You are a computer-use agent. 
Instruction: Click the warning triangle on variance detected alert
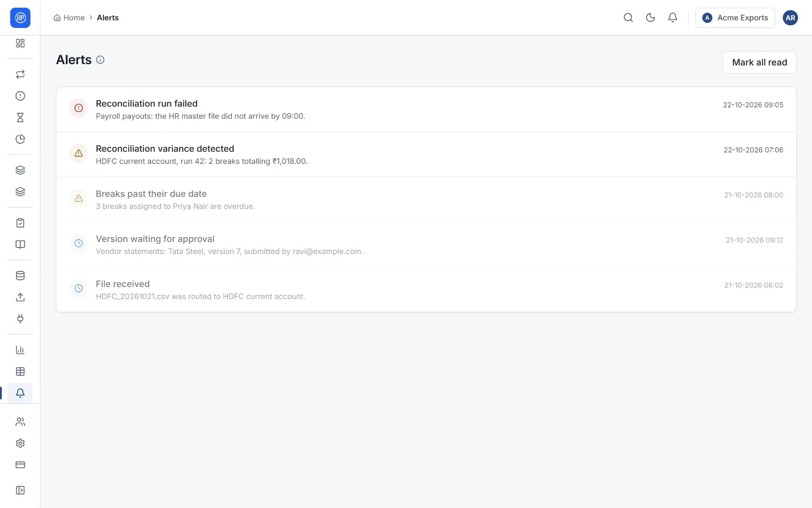point(78,153)
